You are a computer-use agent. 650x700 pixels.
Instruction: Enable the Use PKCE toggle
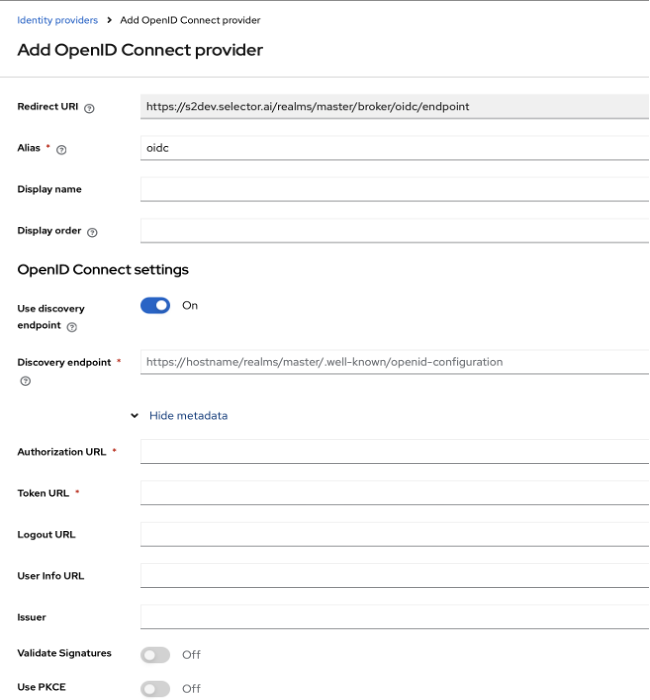155,688
